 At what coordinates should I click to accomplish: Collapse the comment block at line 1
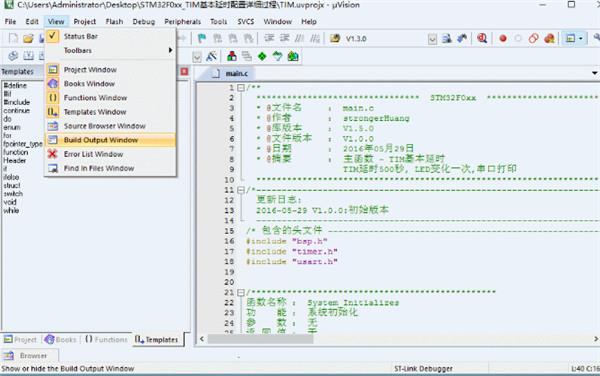241,88
